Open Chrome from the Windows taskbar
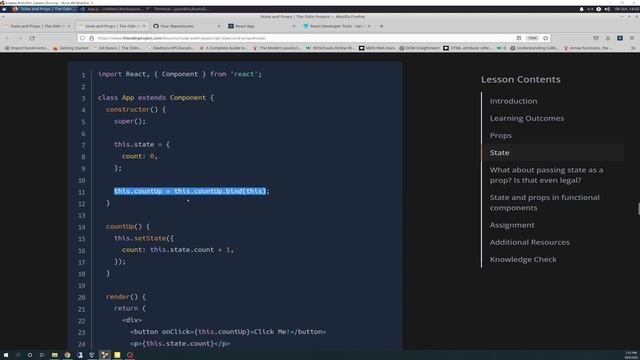 pyautogui.click(x=67, y=355)
